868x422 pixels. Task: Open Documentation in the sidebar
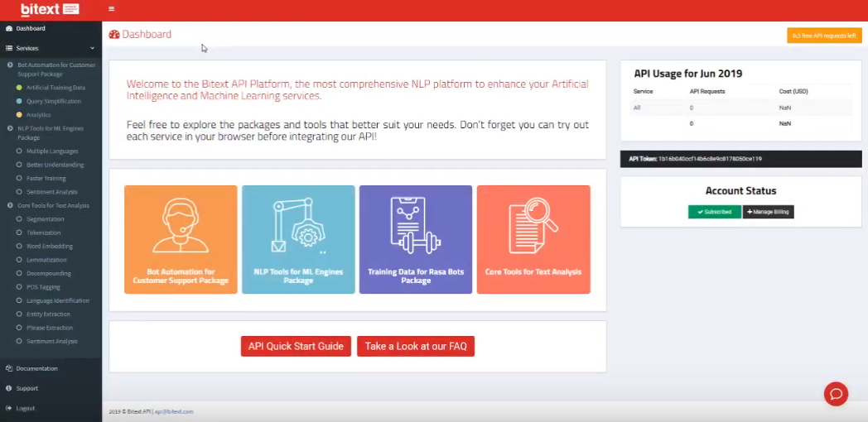point(36,368)
